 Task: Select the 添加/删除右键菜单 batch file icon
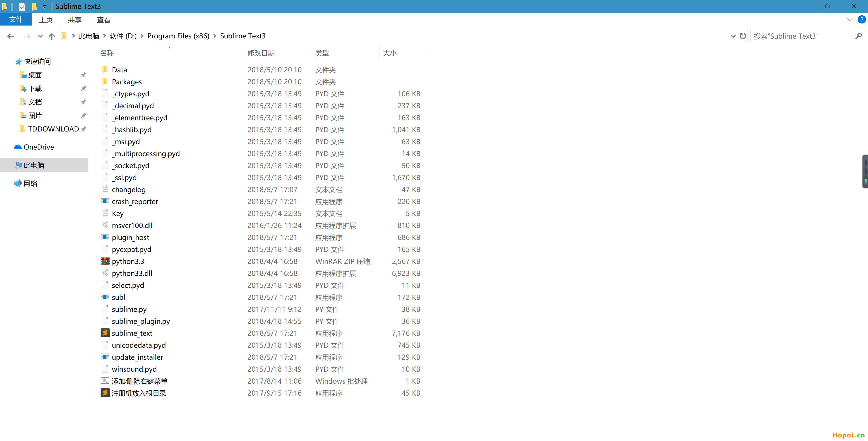pyautogui.click(x=105, y=381)
